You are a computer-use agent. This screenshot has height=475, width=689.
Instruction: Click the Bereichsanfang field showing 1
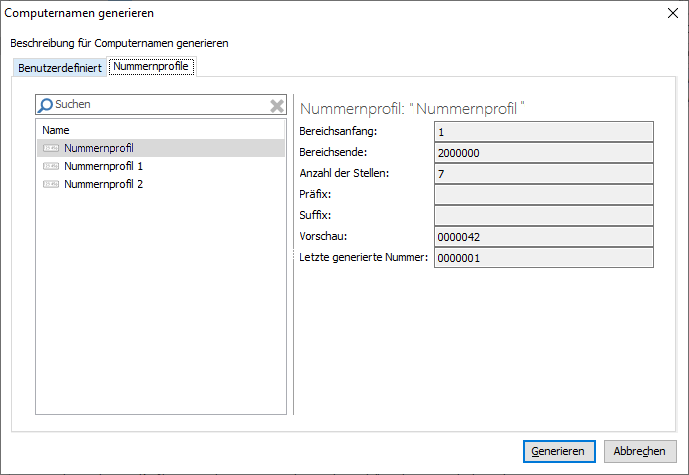[x=544, y=132]
